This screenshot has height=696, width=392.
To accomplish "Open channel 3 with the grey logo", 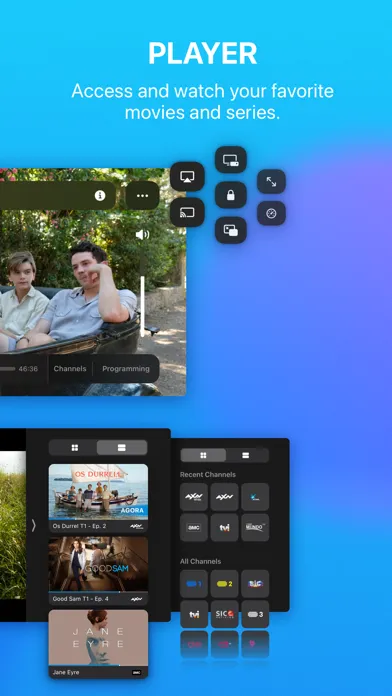I will point(255,614).
